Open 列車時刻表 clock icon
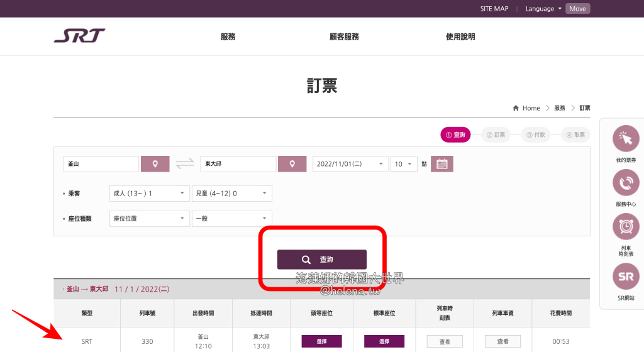644x352 pixels. (625, 227)
